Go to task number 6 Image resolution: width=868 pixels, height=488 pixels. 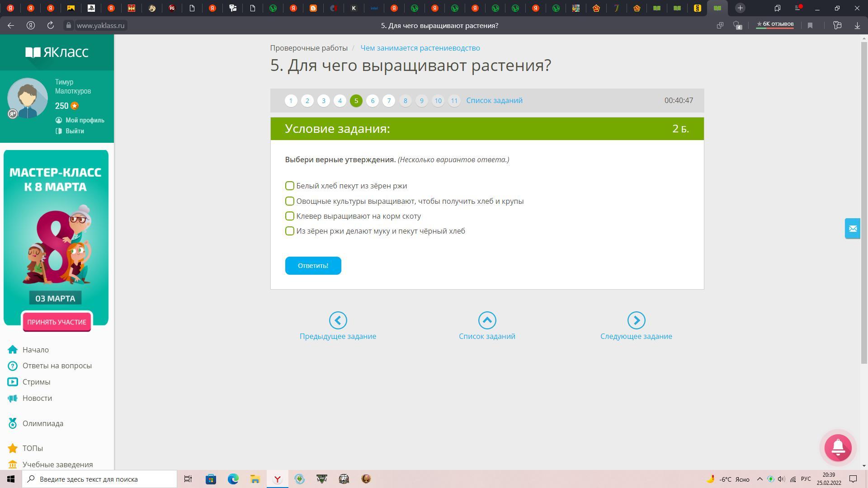(373, 101)
